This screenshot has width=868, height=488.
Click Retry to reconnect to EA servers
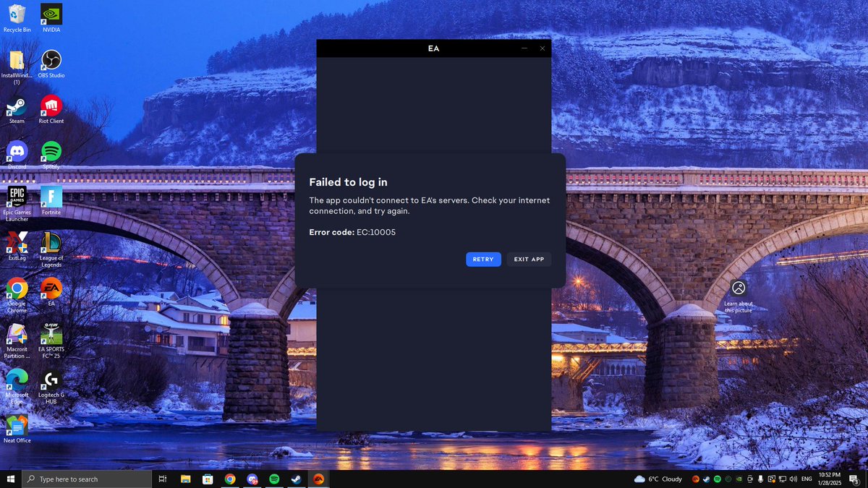[x=483, y=259]
